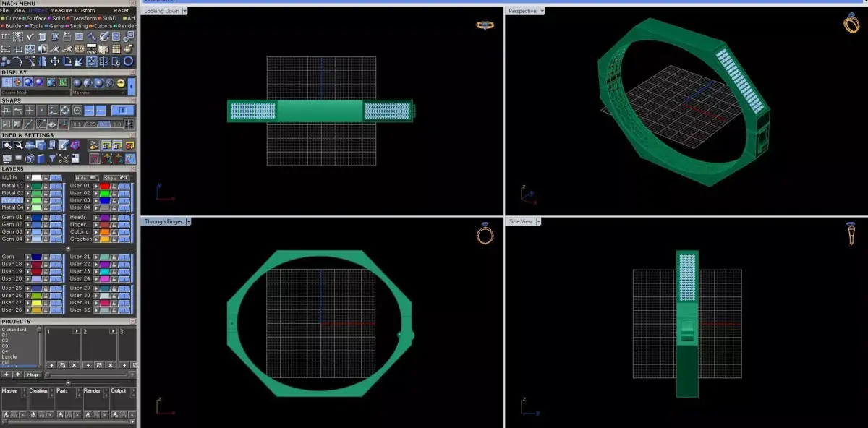Click the ring icon in Through Finger viewport
Image resolution: width=868 pixels, height=428 pixels.
(x=485, y=233)
